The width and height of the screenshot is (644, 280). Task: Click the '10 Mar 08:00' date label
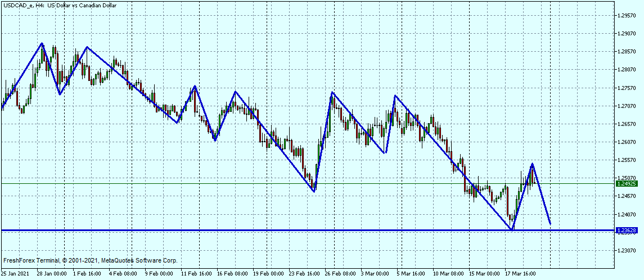point(448,273)
